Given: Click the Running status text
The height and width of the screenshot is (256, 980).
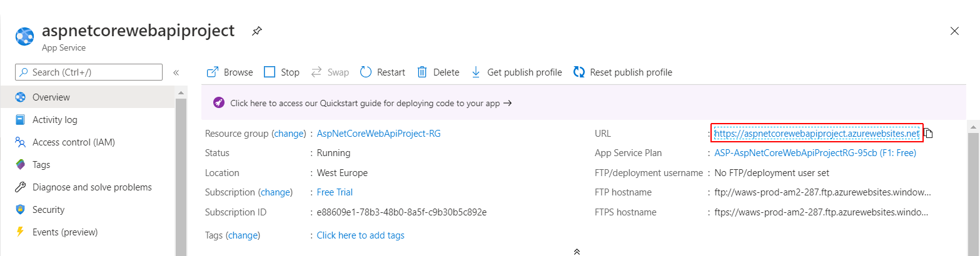Looking at the screenshot, I should point(334,153).
